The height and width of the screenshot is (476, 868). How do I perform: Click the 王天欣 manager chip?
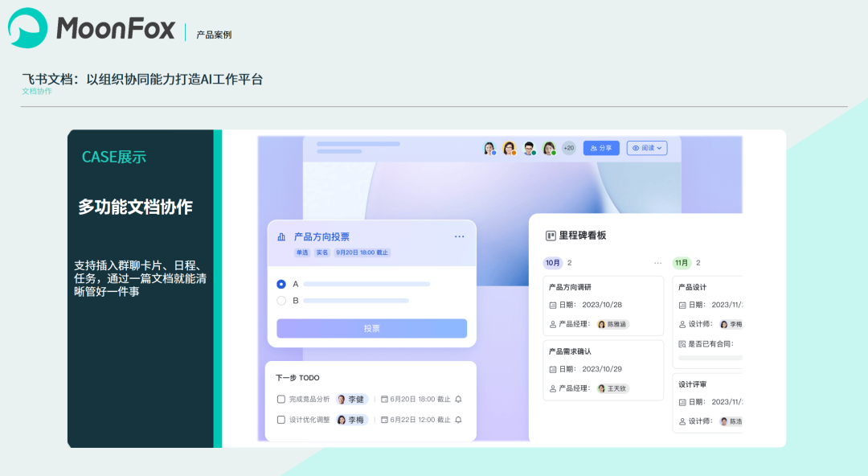click(612, 388)
